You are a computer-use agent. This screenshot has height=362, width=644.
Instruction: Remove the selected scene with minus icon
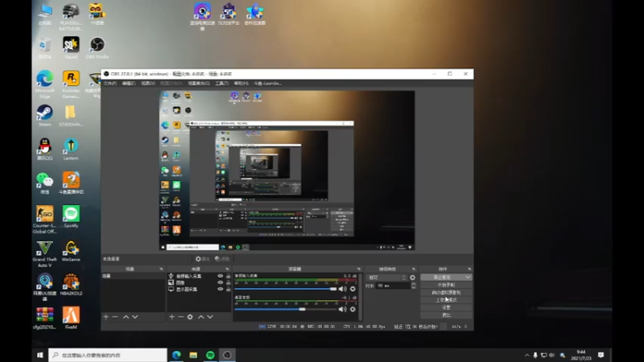115,317
